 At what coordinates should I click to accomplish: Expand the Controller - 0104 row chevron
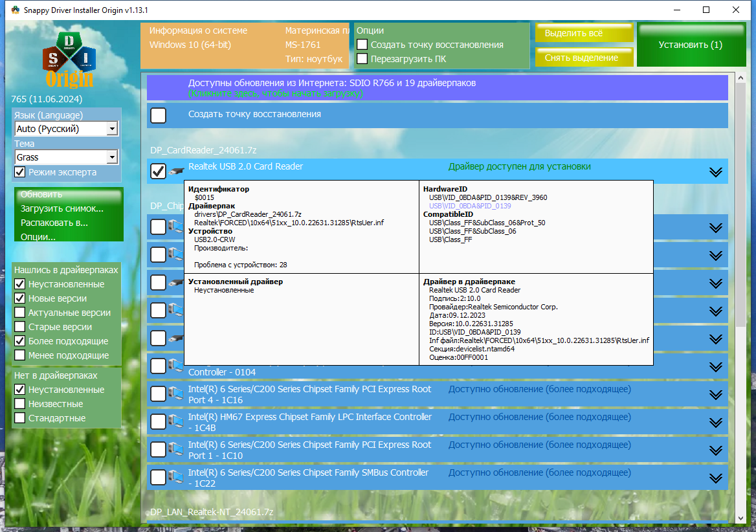coord(715,367)
